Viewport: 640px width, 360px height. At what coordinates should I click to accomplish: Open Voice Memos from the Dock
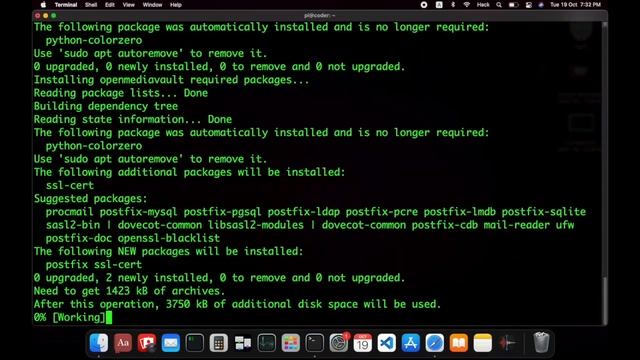[507, 343]
